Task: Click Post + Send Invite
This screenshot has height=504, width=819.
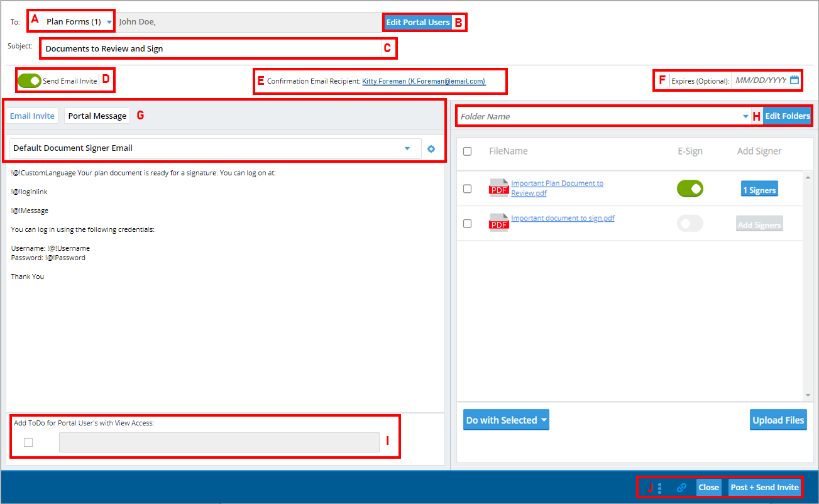Action: [764, 487]
